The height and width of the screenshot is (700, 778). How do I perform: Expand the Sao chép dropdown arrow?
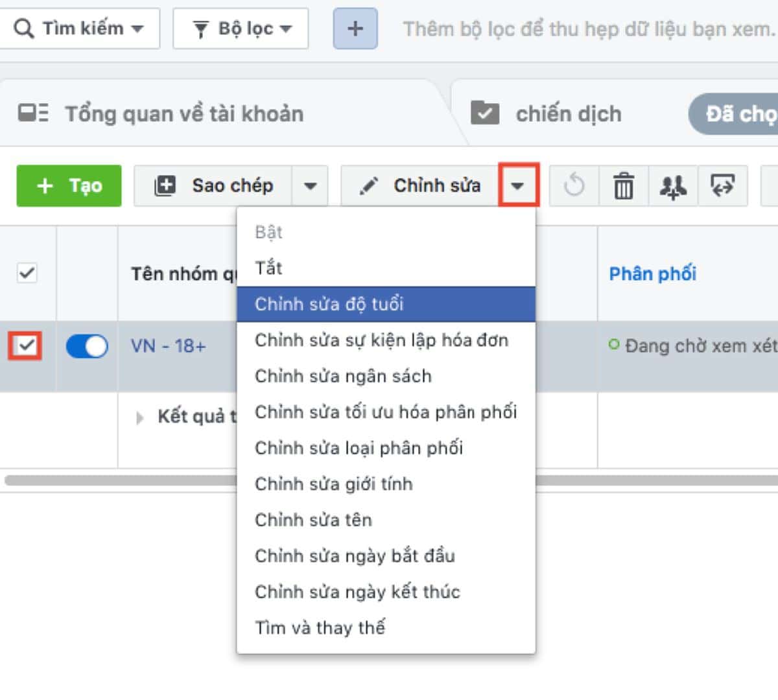(310, 186)
